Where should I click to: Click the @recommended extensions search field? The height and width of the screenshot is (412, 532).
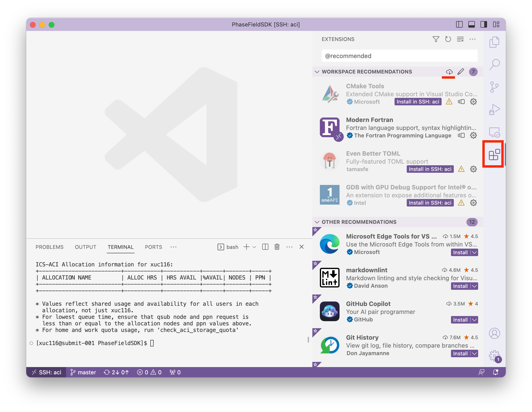point(399,56)
